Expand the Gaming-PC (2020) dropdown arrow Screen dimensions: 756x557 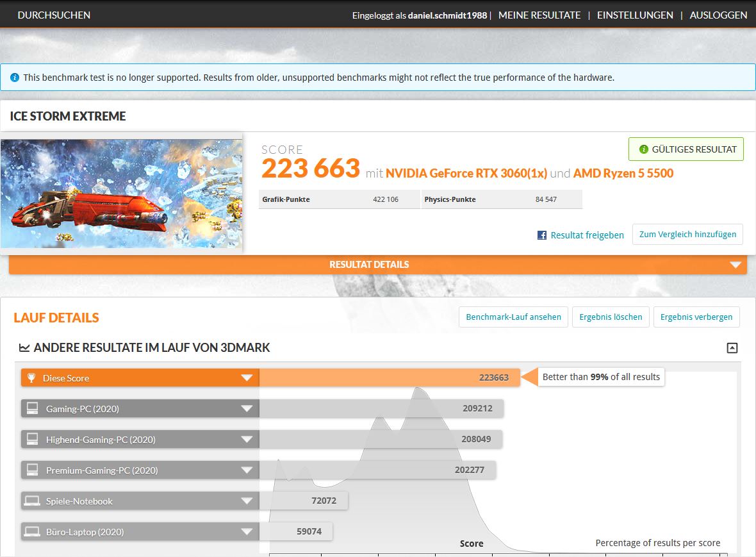(247, 408)
